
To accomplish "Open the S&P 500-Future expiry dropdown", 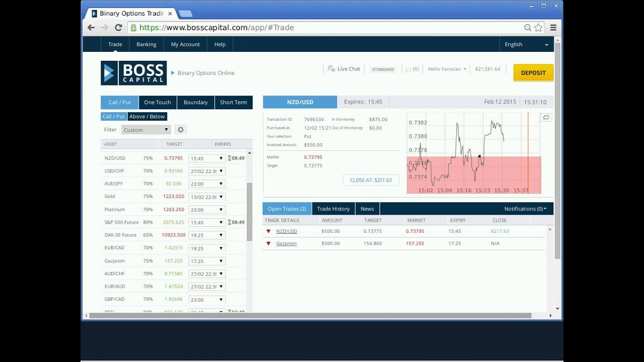I will (206, 222).
